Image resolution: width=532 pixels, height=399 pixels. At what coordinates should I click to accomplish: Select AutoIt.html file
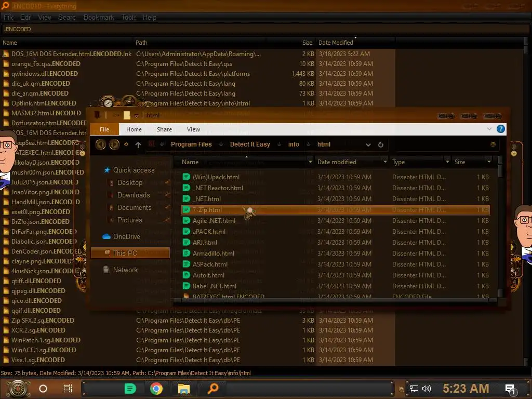208,275
